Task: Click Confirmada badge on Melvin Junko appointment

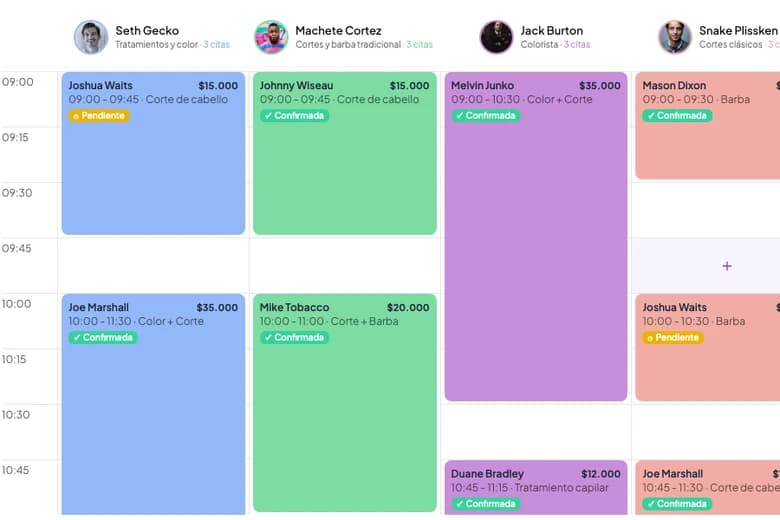Action: point(486,116)
